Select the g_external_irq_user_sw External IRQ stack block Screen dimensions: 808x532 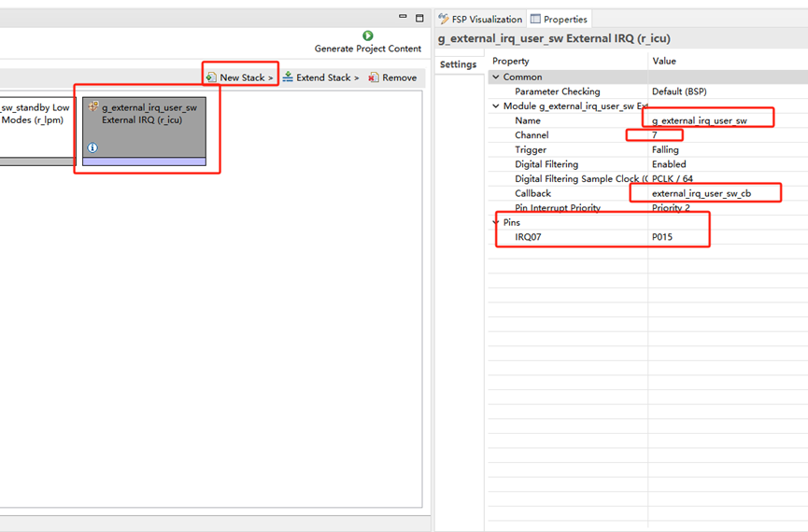tap(144, 132)
